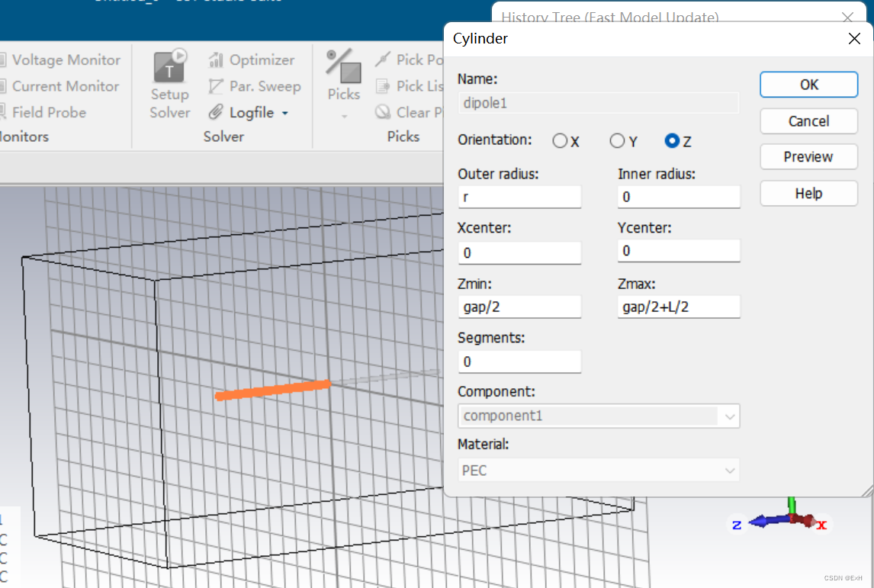This screenshot has width=874, height=588.
Task: Click the Outer radius field
Action: 519,197
